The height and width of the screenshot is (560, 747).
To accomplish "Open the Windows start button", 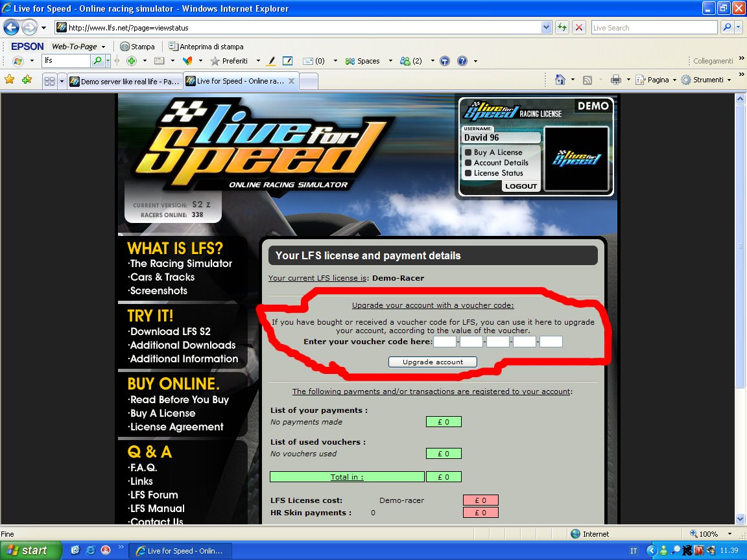I will (x=30, y=550).
